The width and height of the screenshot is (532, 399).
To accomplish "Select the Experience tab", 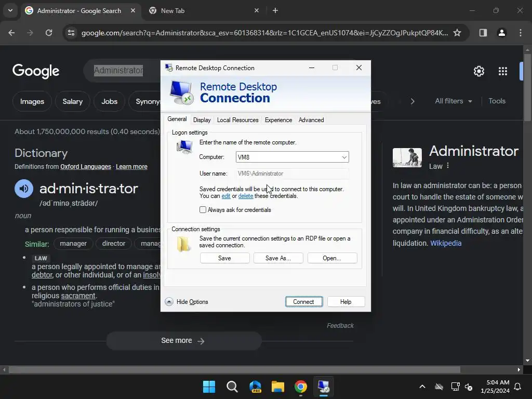I will (278, 120).
